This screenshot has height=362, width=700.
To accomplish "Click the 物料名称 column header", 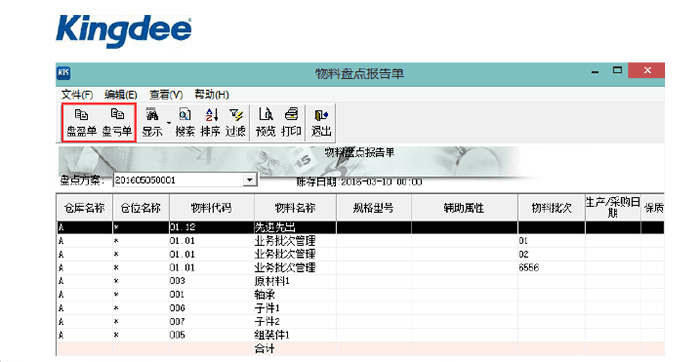I will tap(295, 208).
